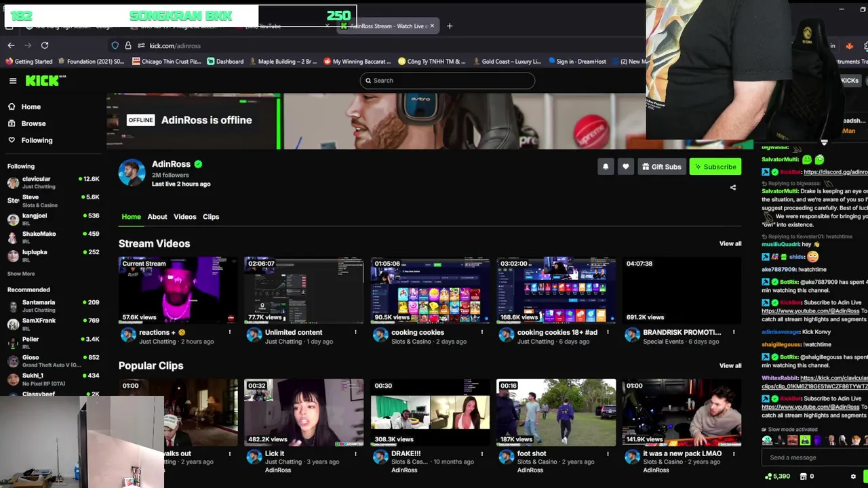Image resolution: width=868 pixels, height=488 pixels.
Task: Open SamXFrank recommended channel
Action: point(53,324)
